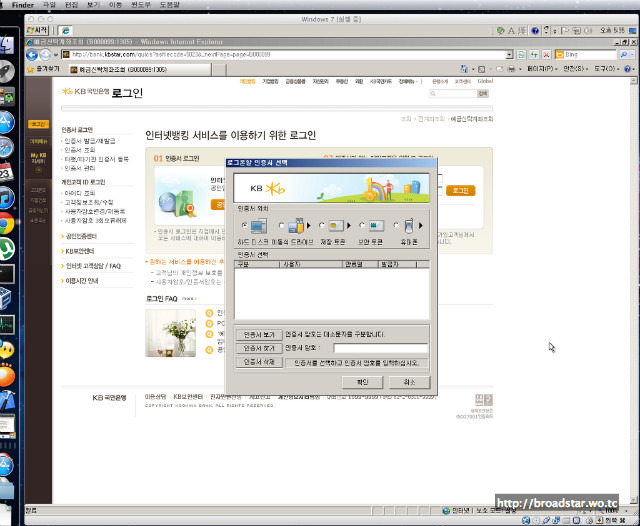
Task: Cancel the dialog with 취소 button
Action: click(409, 382)
